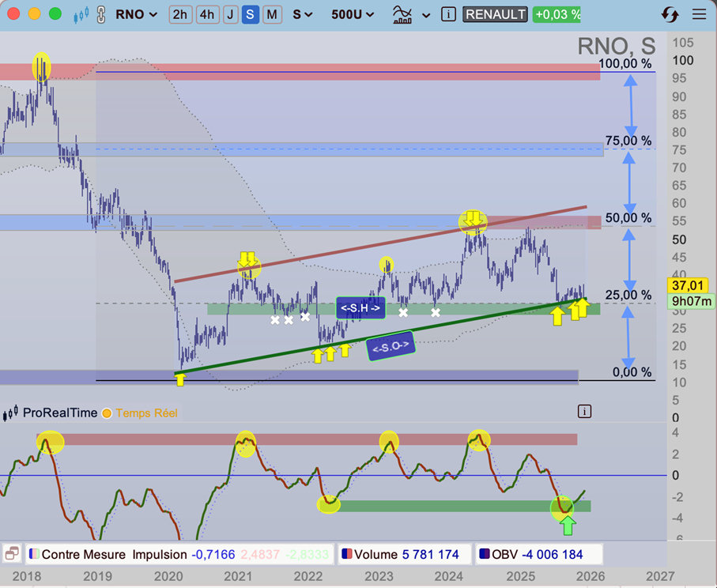Viewport: 717px width, 588px height.
Task: Click the refresh arrows sync icon
Action: pyautogui.click(x=670, y=15)
